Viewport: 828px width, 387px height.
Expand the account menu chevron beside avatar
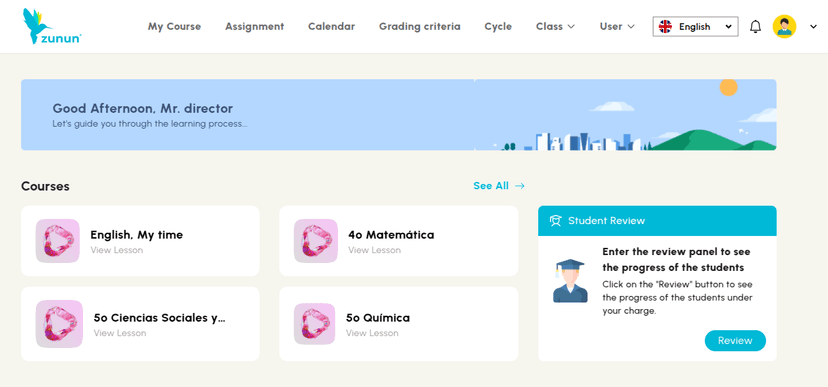(813, 26)
